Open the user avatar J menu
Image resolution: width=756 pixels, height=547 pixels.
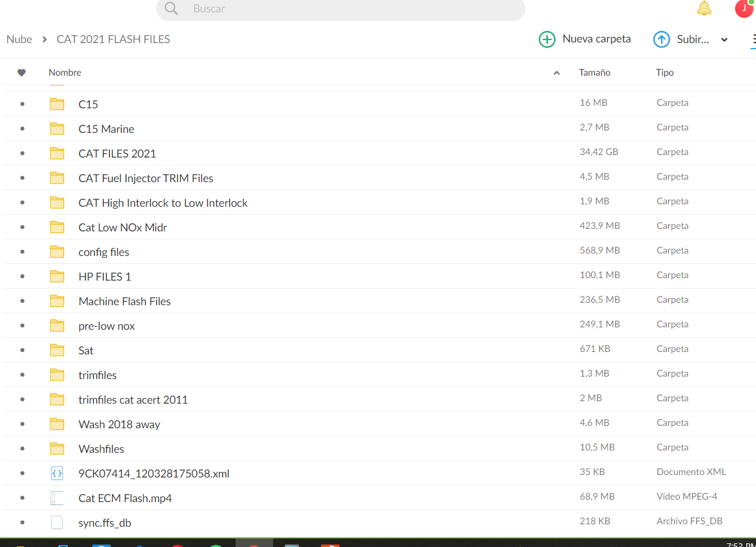tap(744, 8)
